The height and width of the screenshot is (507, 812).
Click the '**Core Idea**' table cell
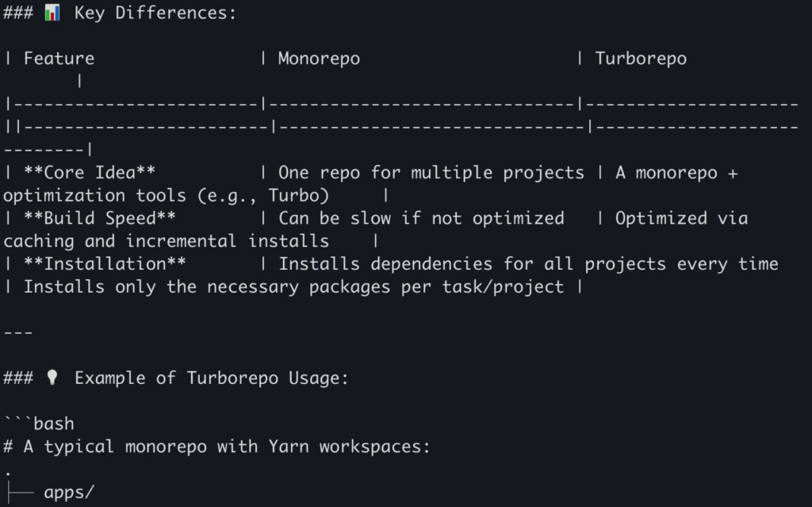(x=90, y=173)
